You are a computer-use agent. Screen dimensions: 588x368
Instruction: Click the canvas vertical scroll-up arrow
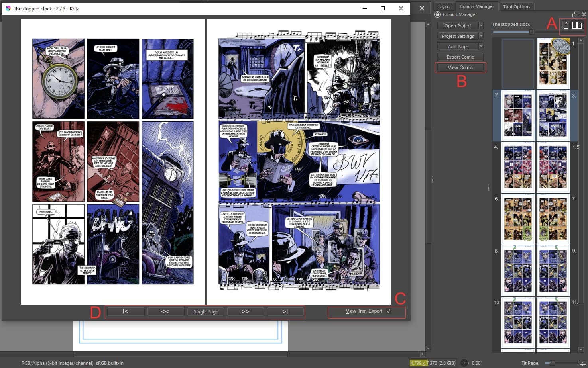tap(428, 25)
